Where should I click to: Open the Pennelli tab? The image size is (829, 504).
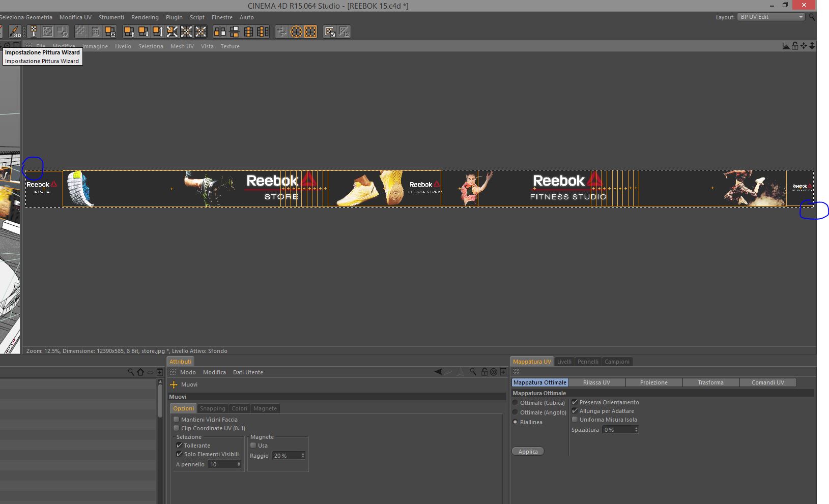coord(588,362)
